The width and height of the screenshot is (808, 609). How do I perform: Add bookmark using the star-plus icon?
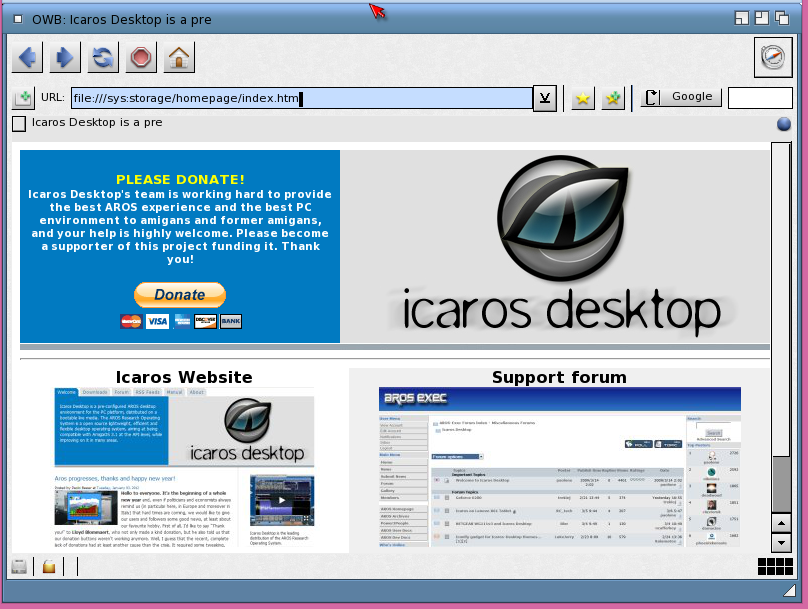613,98
